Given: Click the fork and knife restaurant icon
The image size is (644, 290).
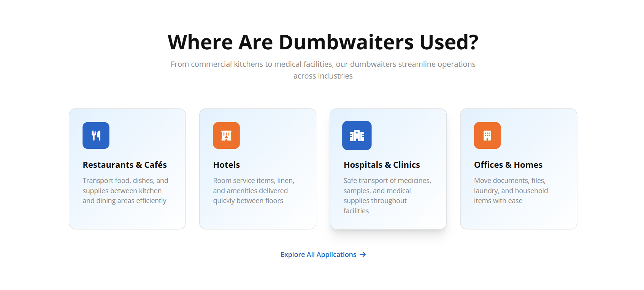Looking at the screenshot, I should (96, 136).
